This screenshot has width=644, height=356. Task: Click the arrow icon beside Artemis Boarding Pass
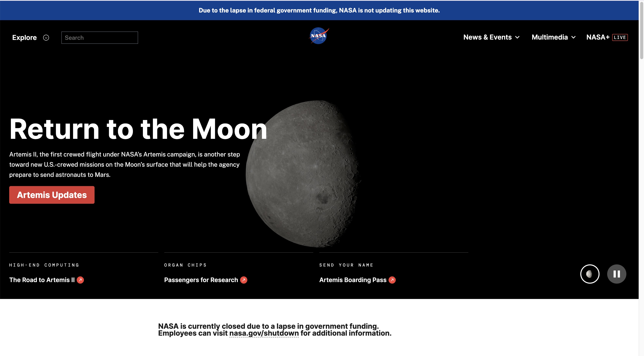click(x=392, y=280)
